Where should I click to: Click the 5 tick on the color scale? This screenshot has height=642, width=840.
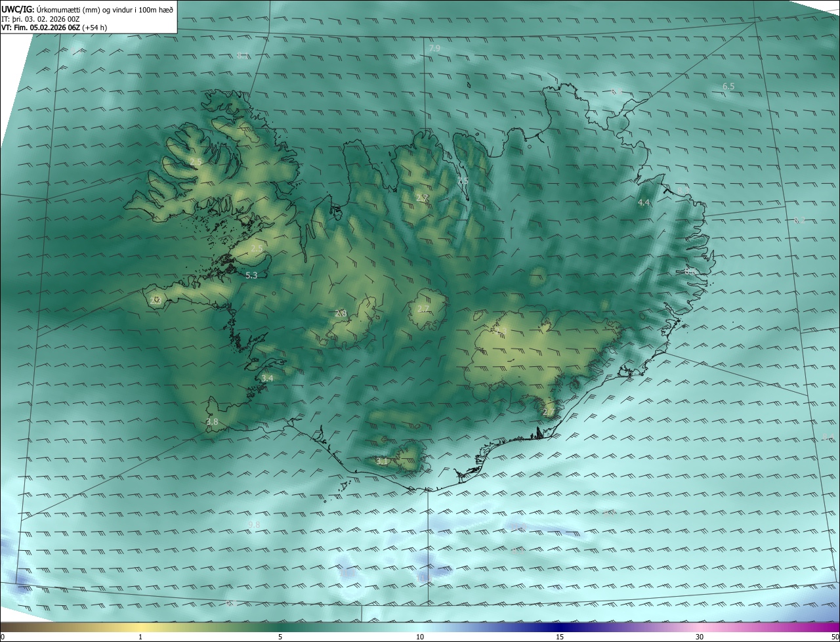pos(280,637)
